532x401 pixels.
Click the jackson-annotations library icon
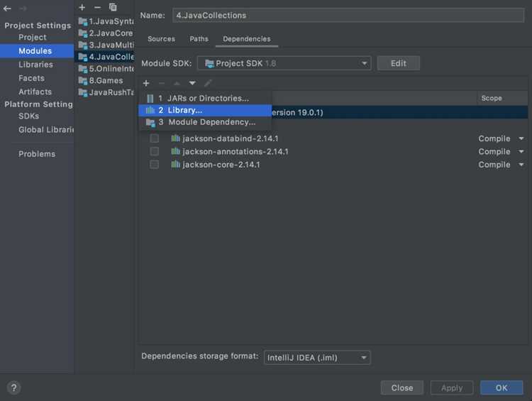(x=175, y=151)
